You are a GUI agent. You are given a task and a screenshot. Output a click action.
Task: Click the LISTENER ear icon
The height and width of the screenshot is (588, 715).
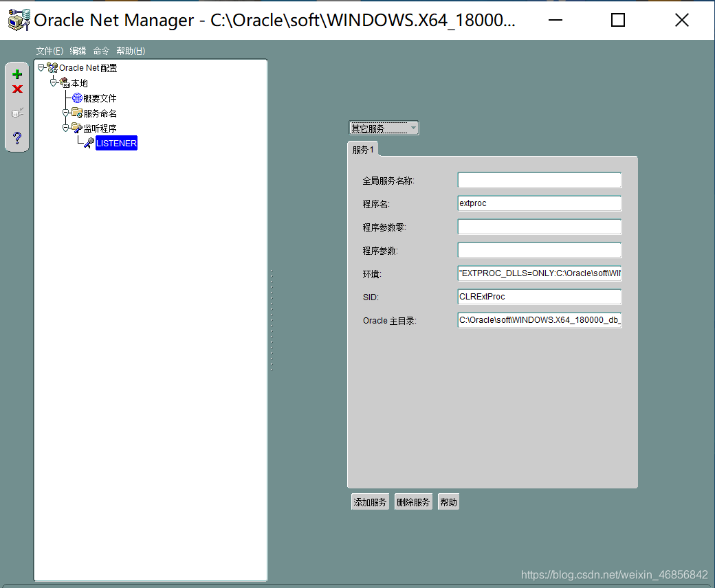[89, 143]
